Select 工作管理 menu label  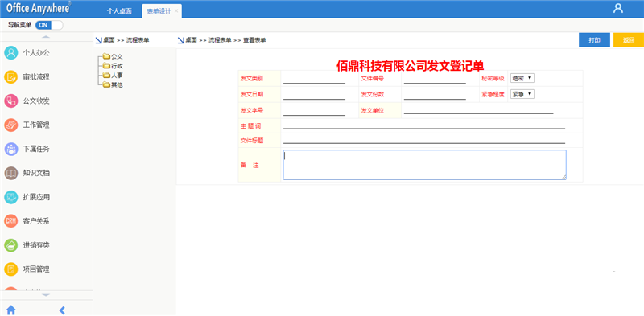(x=36, y=125)
